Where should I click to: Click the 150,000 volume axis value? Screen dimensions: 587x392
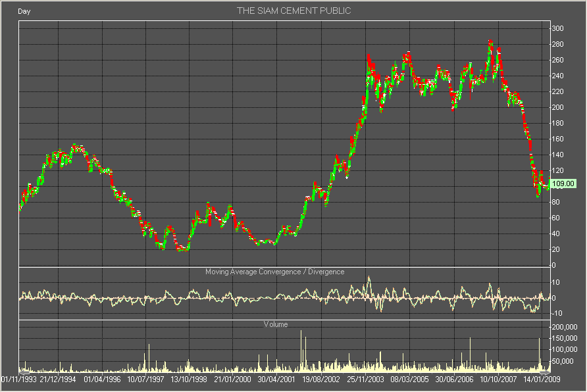point(565,338)
